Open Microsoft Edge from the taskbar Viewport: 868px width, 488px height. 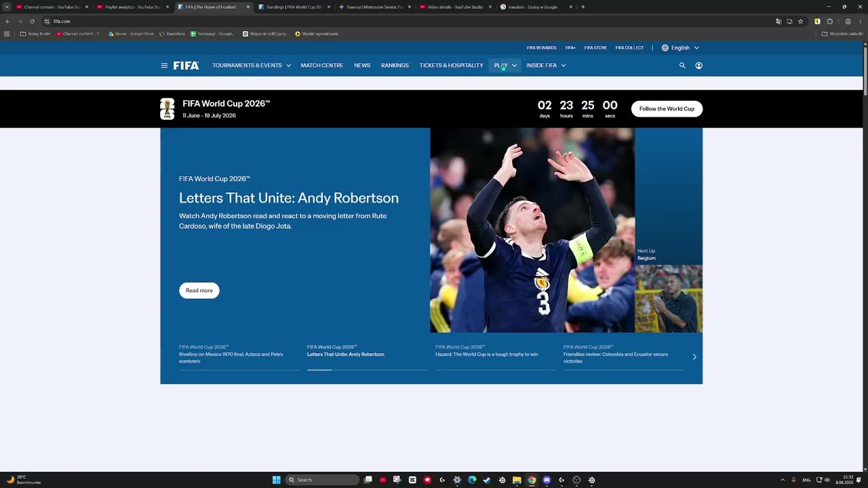point(472,480)
